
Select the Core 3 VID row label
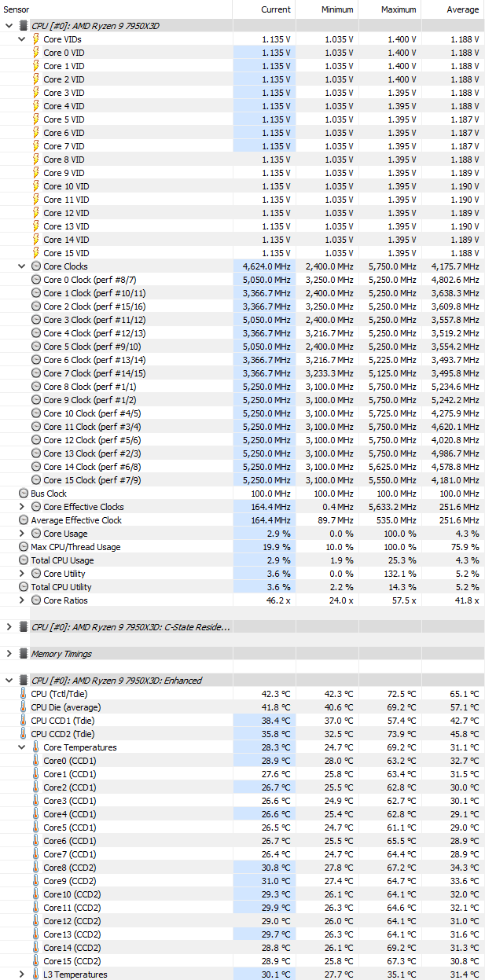point(64,93)
